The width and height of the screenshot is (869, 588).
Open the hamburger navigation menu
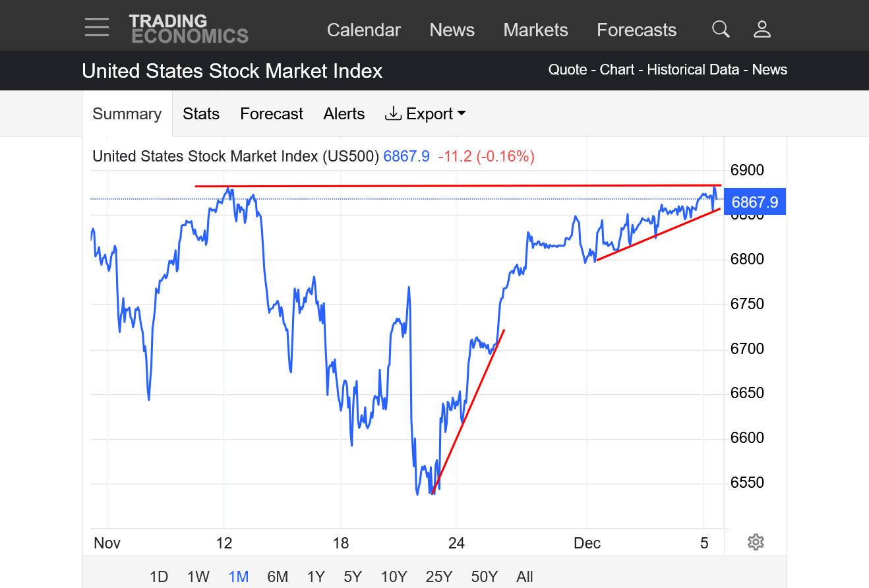pyautogui.click(x=97, y=28)
